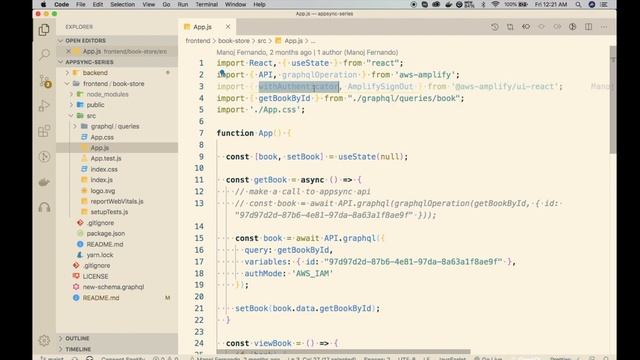640x360 pixels.
Task: Open the Manage gear menu
Action: [44, 340]
